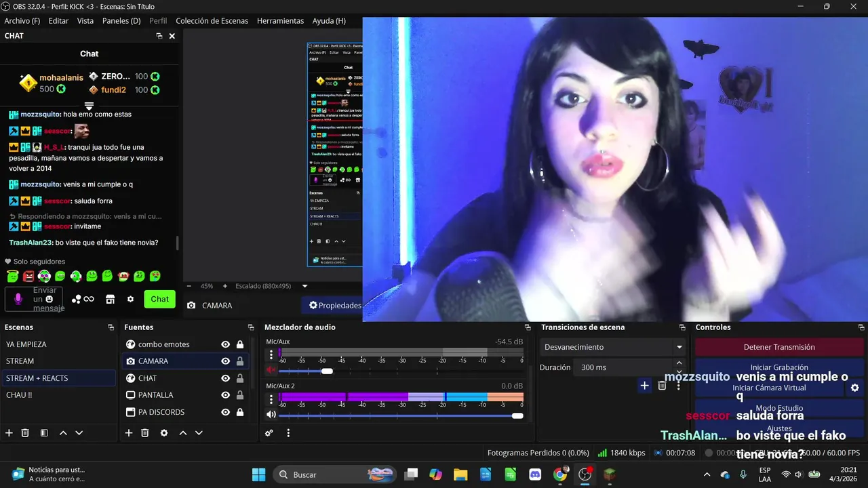
Task: Adjust the Mic/Aux 2 volume slider
Action: (x=517, y=415)
